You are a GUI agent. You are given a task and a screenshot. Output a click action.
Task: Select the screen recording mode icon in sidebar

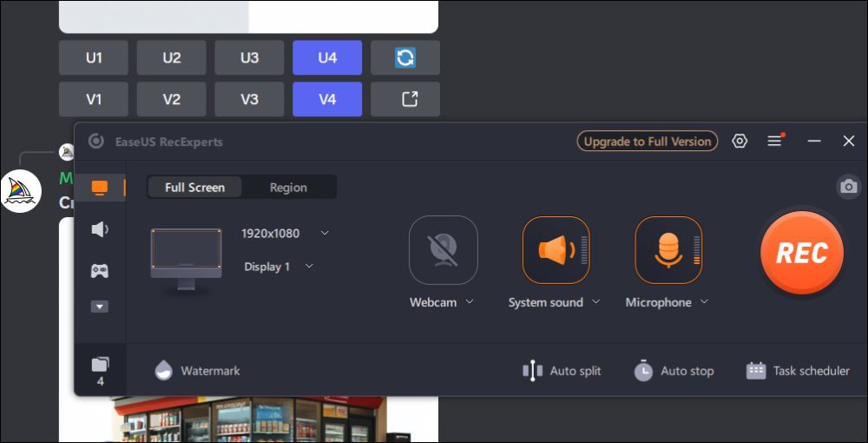pyautogui.click(x=100, y=188)
